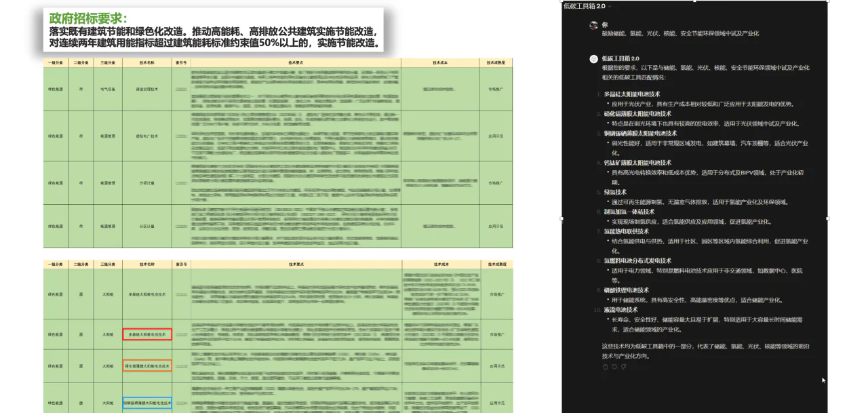This screenshot has width=868, height=413.
Task: Click the 低碳工具箱 2.0 bot avatar icon
Action: pos(593,59)
